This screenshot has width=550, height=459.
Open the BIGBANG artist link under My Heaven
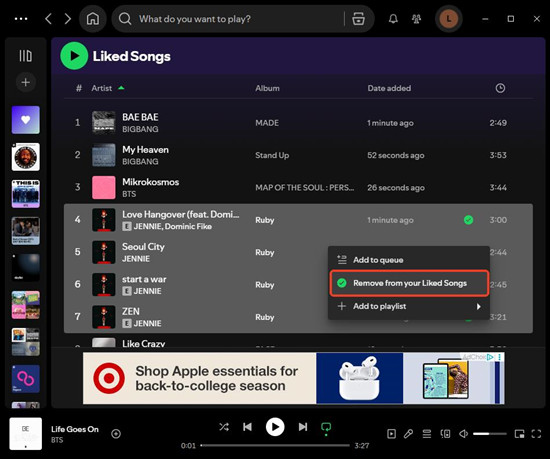(140, 162)
